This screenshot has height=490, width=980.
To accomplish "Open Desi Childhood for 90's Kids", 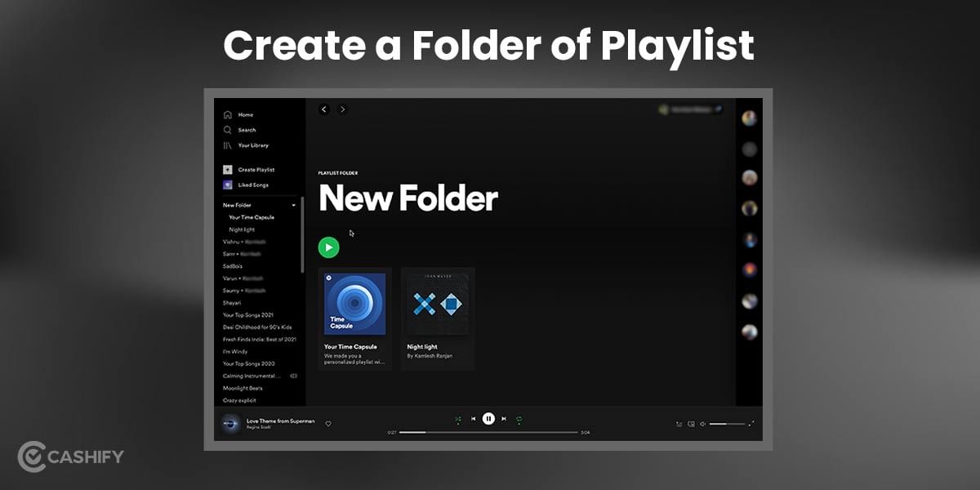I will [257, 327].
